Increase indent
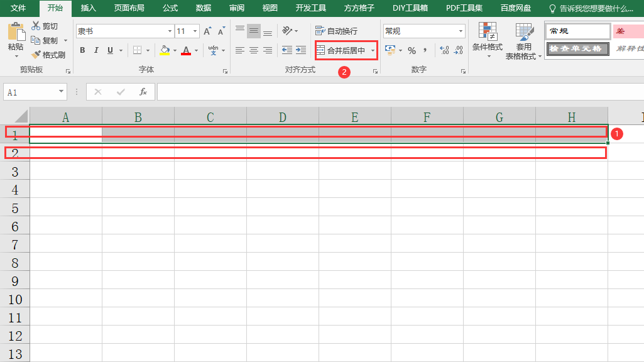 point(301,50)
